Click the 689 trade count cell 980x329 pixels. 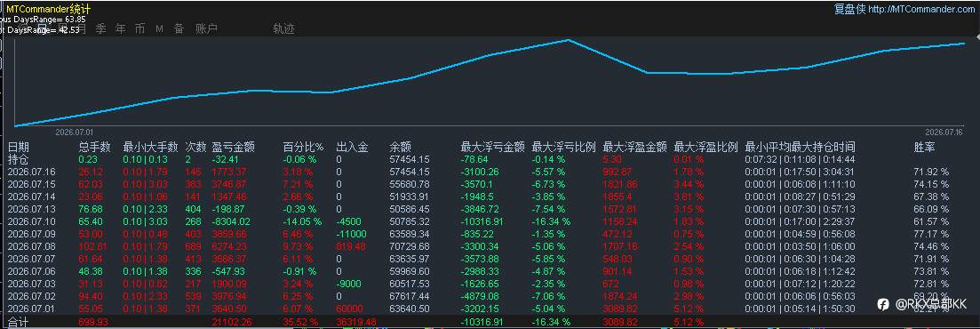(194, 245)
